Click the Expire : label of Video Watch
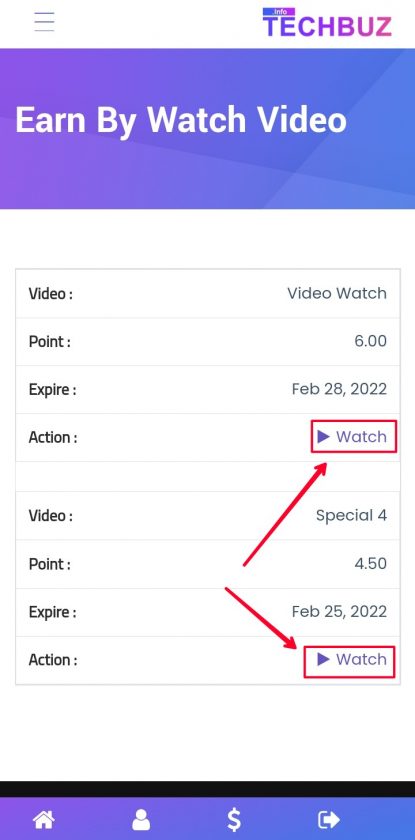Image resolution: width=415 pixels, height=840 pixels. click(52, 390)
